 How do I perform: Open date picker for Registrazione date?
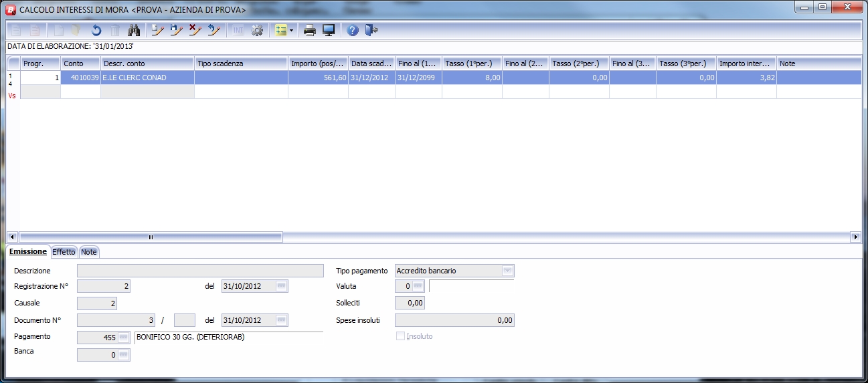click(x=281, y=286)
